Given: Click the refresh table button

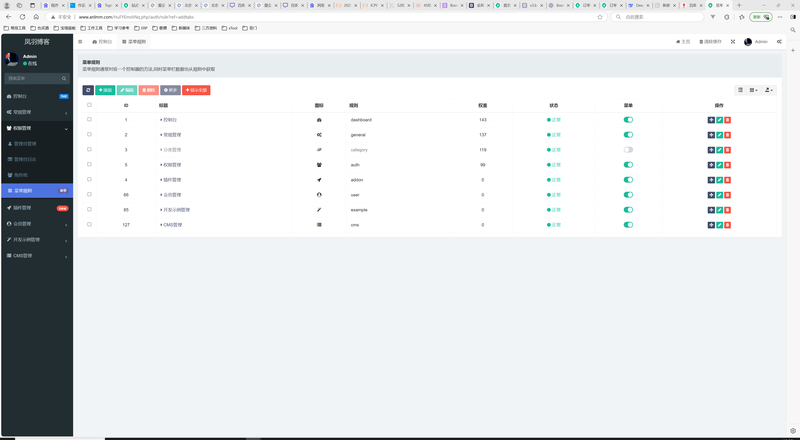Looking at the screenshot, I should click(88, 90).
